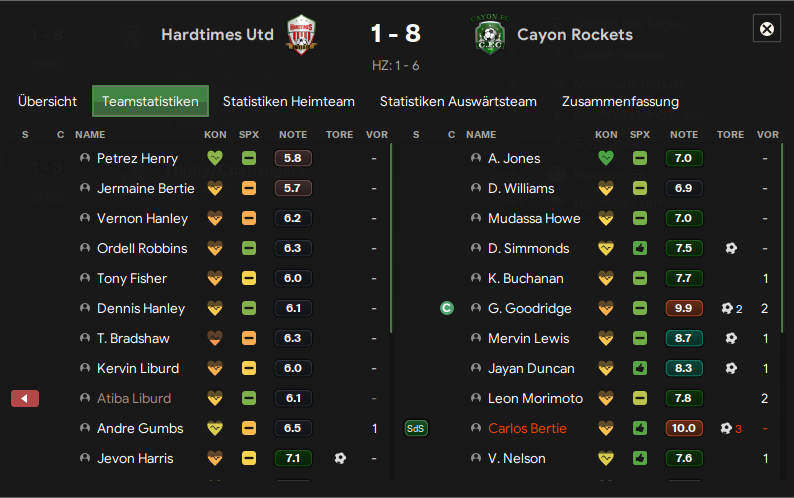The image size is (794, 498).
Task: Open Carlos Bertie's player profile link
Action: tap(527, 429)
